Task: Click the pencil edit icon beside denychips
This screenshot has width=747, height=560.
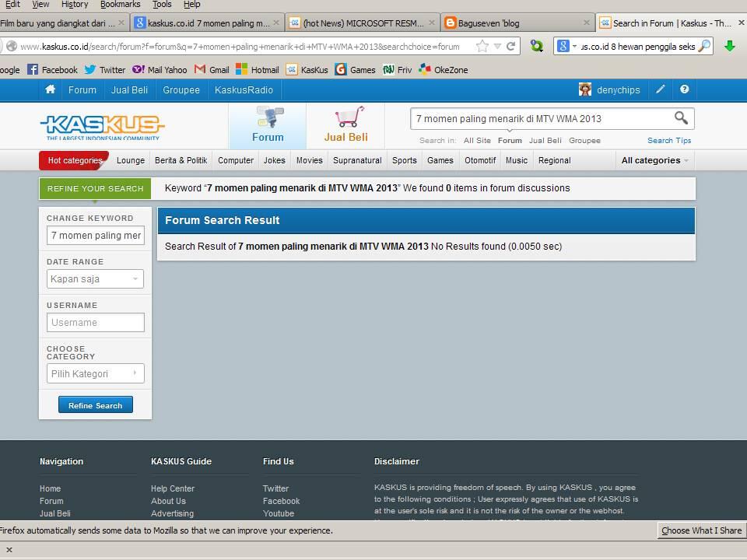Action: pos(661,89)
